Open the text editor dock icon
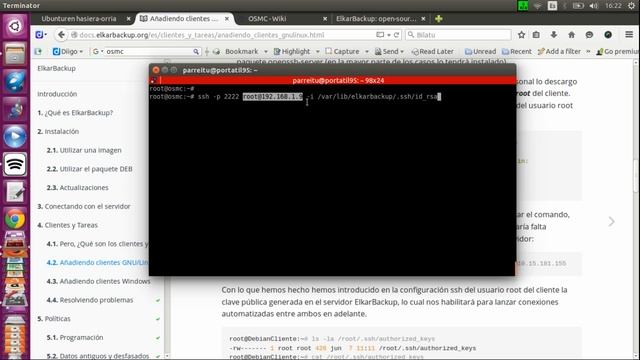640x360 pixels. (x=15, y=192)
